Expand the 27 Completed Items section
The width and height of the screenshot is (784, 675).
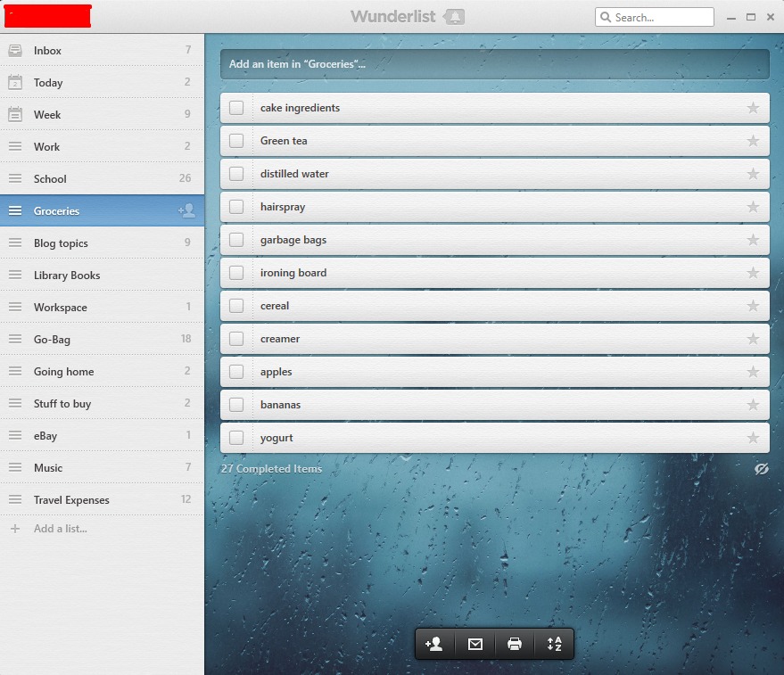pos(272,469)
